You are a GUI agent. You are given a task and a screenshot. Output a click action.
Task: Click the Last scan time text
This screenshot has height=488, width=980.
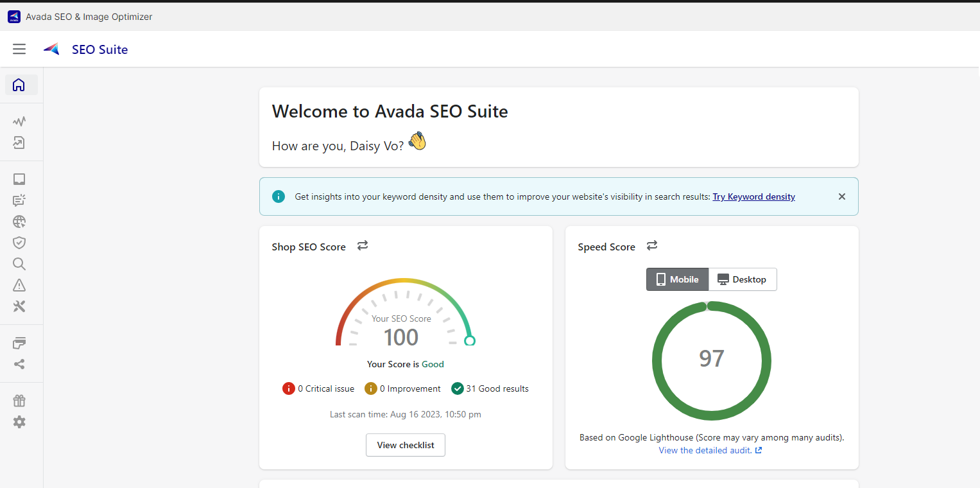tap(406, 414)
